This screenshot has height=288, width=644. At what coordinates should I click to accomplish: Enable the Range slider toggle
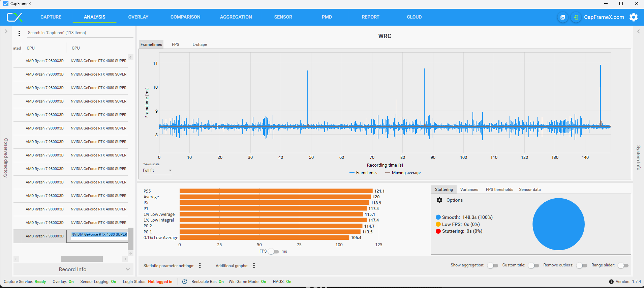coord(623,265)
